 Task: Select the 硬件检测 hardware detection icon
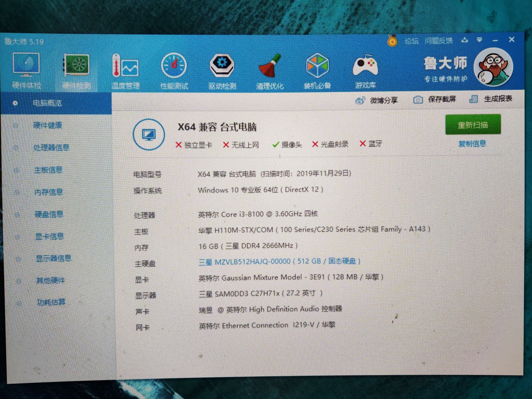coord(76,71)
